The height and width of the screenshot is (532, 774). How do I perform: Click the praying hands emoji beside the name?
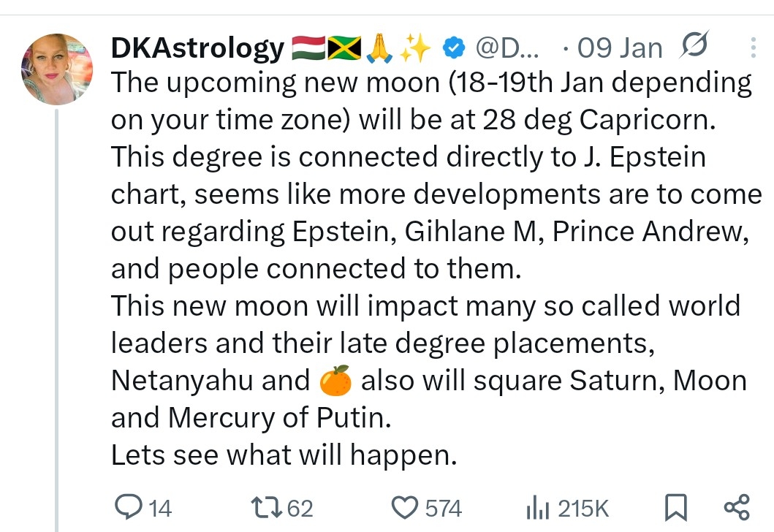tap(379, 49)
